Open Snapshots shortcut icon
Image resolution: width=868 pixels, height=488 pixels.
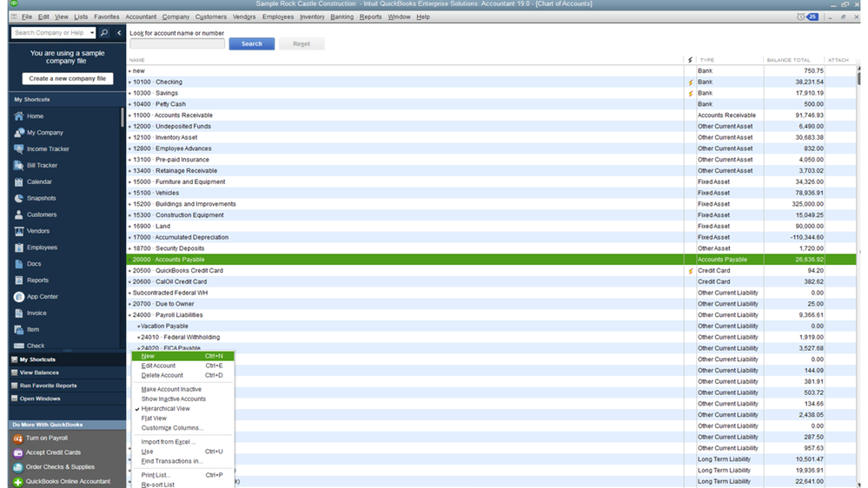19,198
